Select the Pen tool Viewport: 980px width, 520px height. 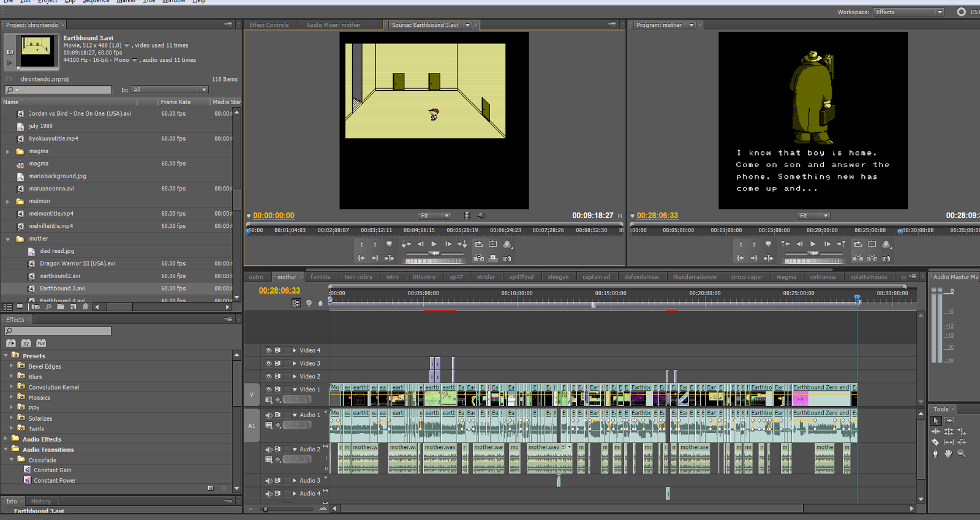tap(935, 453)
